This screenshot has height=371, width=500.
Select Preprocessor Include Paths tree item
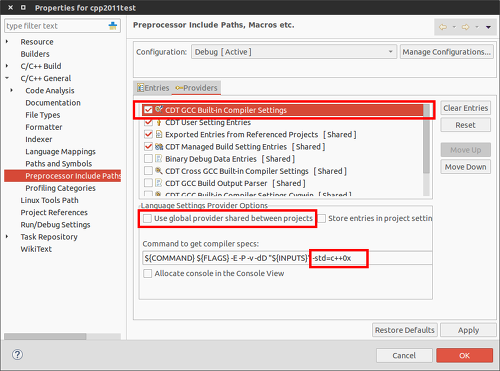pyautogui.click(x=63, y=176)
